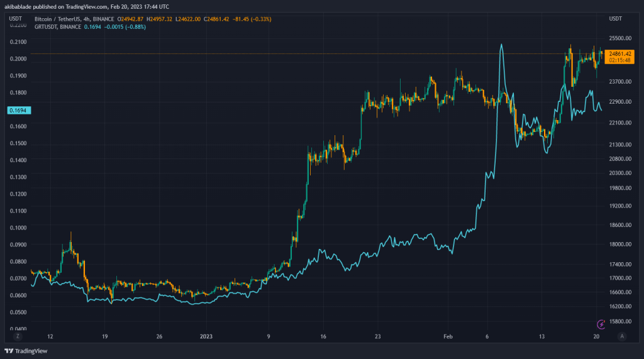This screenshot has height=359, width=644.
Task: Click the publisher text akibablade published on TradingView.com
Action: (57, 6)
